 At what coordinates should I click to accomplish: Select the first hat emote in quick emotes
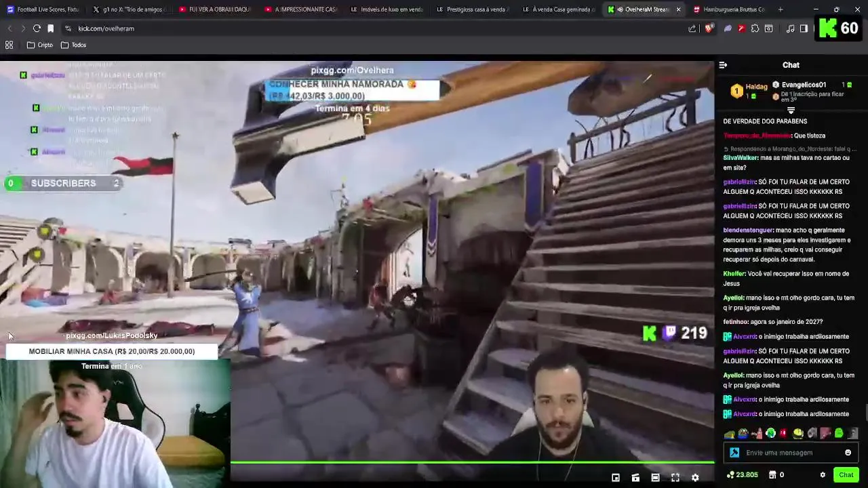[x=730, y=434]
